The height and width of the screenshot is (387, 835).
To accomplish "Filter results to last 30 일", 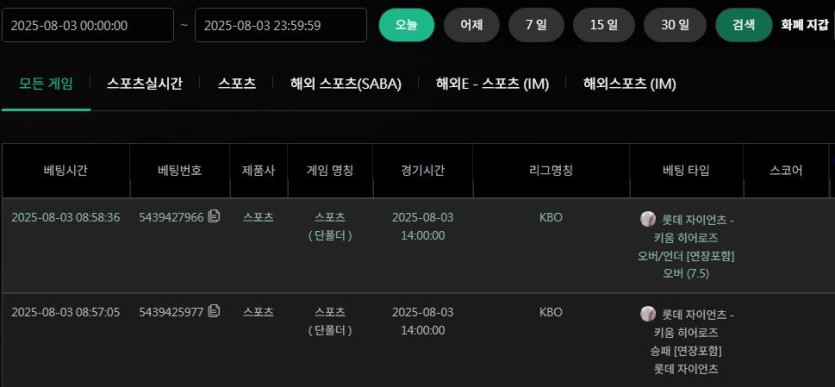I will tap(675, 25).
